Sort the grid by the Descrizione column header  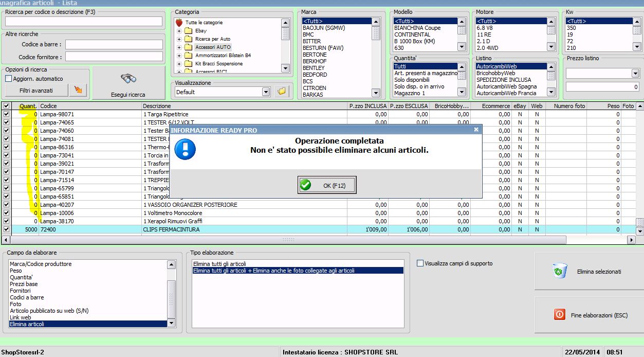[x=245, y=106]
